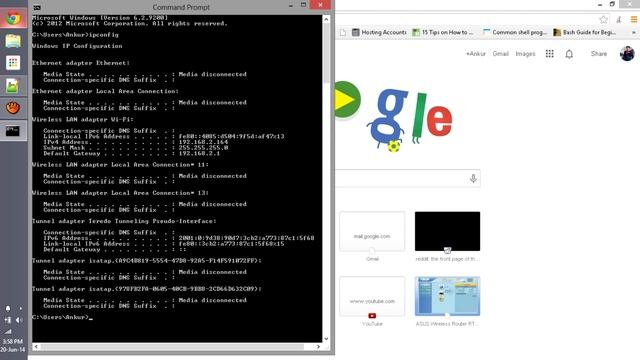Open Google notifications bell

[569, 54]
